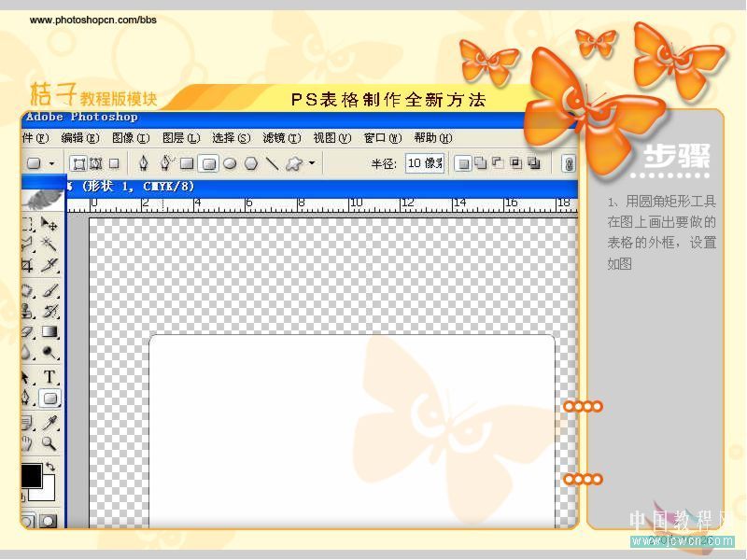
Task: Pick the Ellipse shape in options bar
Action: coord(230,164)
